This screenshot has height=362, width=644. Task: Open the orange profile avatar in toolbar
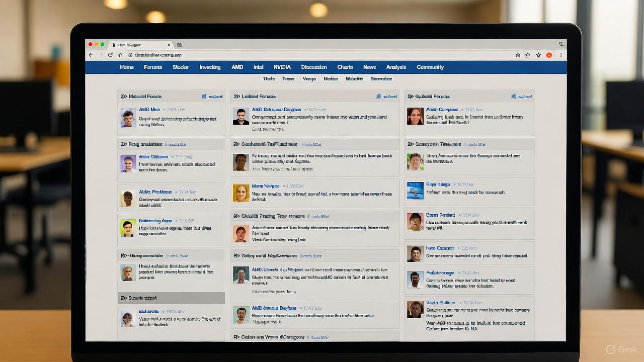click(x=549, y=55)
